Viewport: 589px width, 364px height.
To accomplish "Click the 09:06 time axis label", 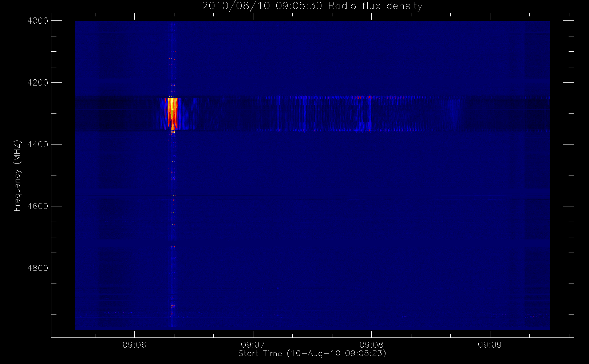I will [x=134, y=345].
